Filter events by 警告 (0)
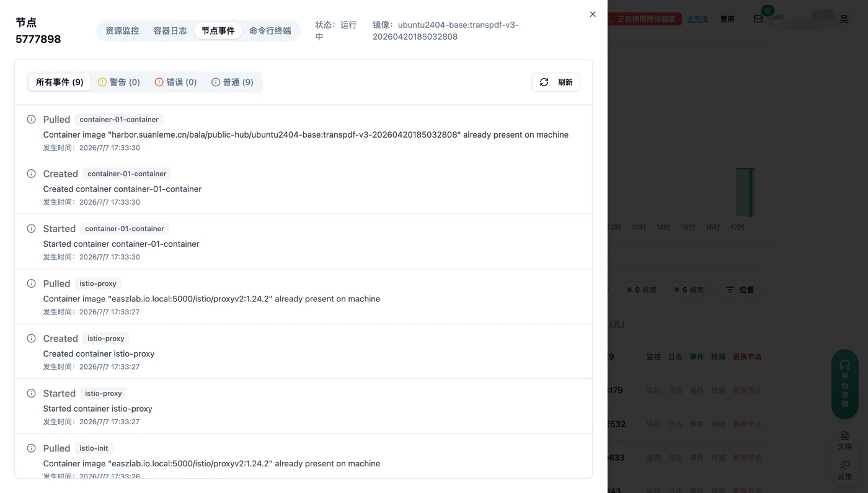Image resolution: width=868 pixels, height=493 pixels. coord(119,82)
